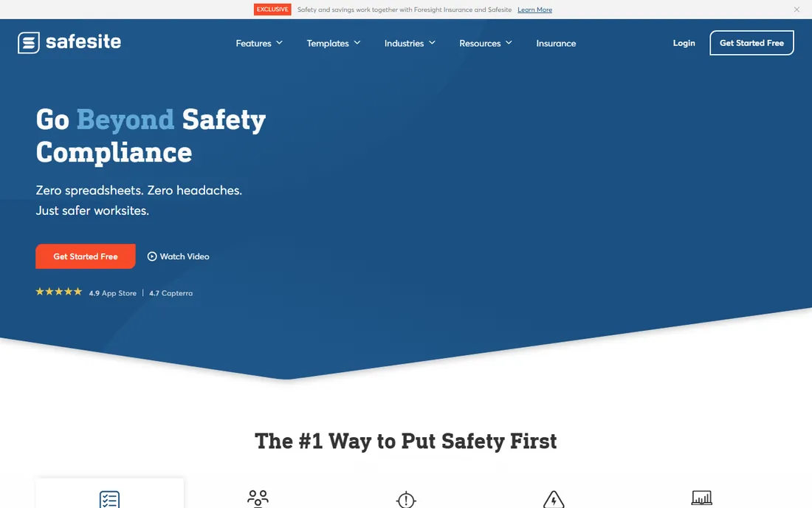Viewport: 812px width, 508px height.
Task: Click the Watch Video link text
Action: coord(185,256)
